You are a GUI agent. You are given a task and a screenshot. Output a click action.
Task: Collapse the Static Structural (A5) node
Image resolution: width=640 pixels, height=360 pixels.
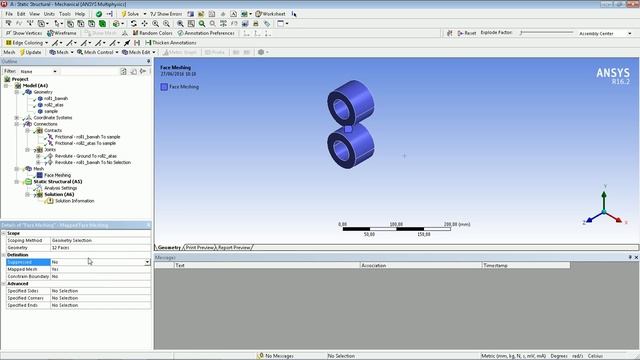point(17,182)
